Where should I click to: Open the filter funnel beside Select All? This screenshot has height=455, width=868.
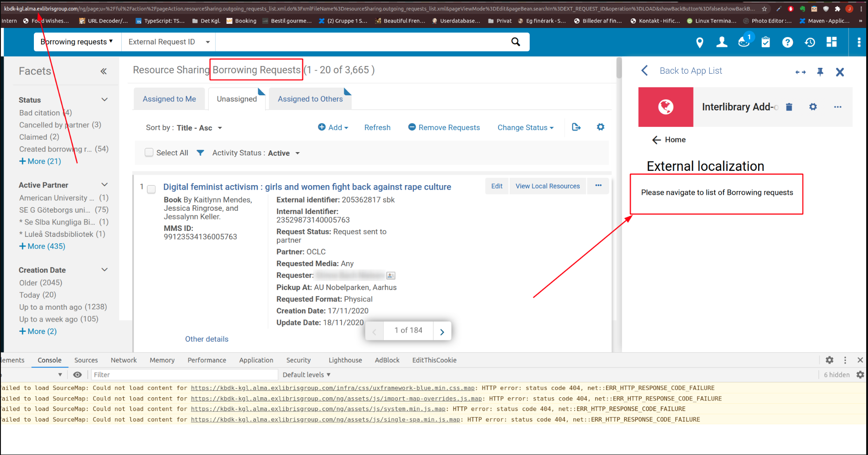point(200,152)
